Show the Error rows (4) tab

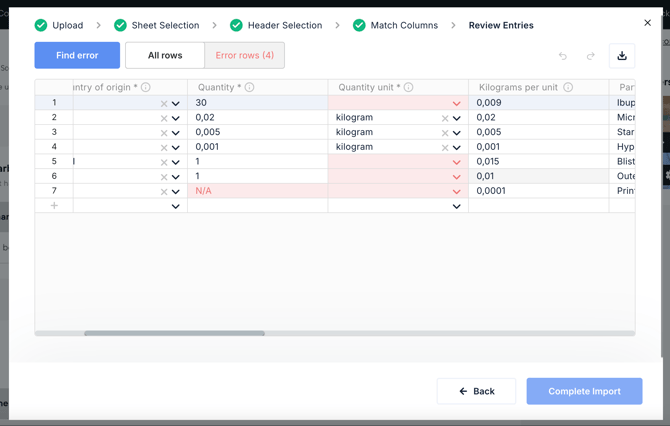[245, 55]
